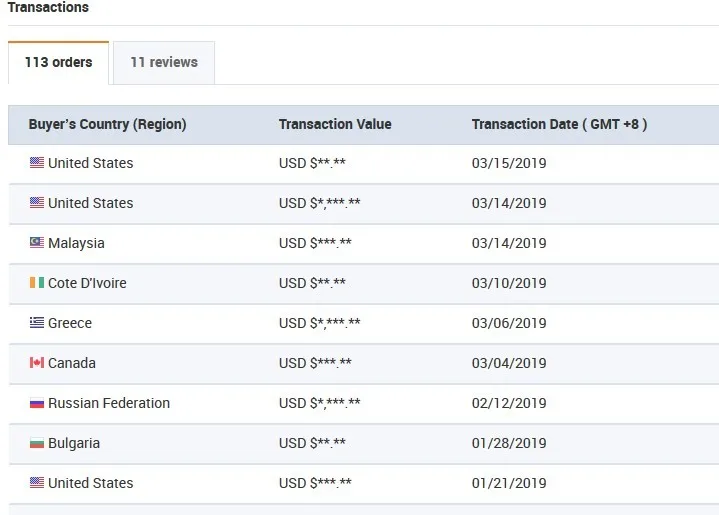Click the Malaysia flag icon

(37, 243)
